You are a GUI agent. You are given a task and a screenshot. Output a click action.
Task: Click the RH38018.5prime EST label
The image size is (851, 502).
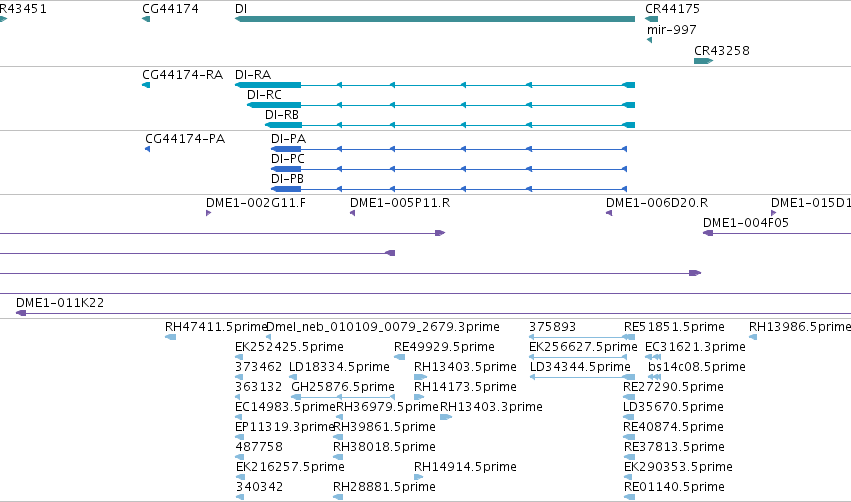pos(384,448)
